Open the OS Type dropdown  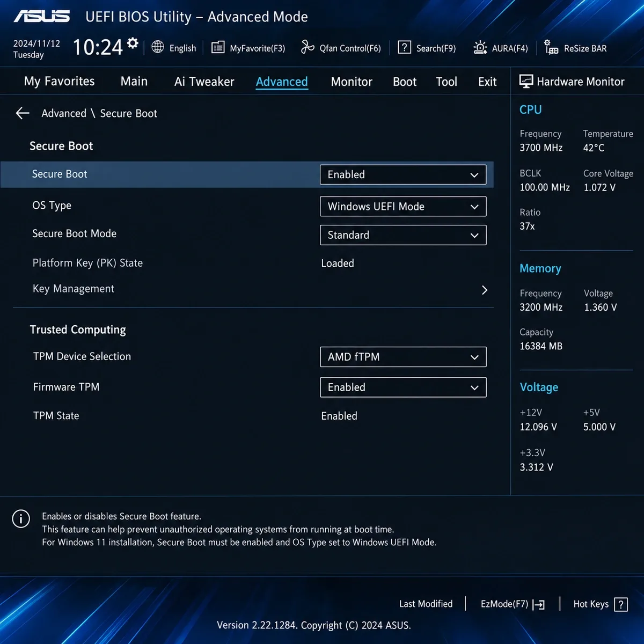point(403,207)
